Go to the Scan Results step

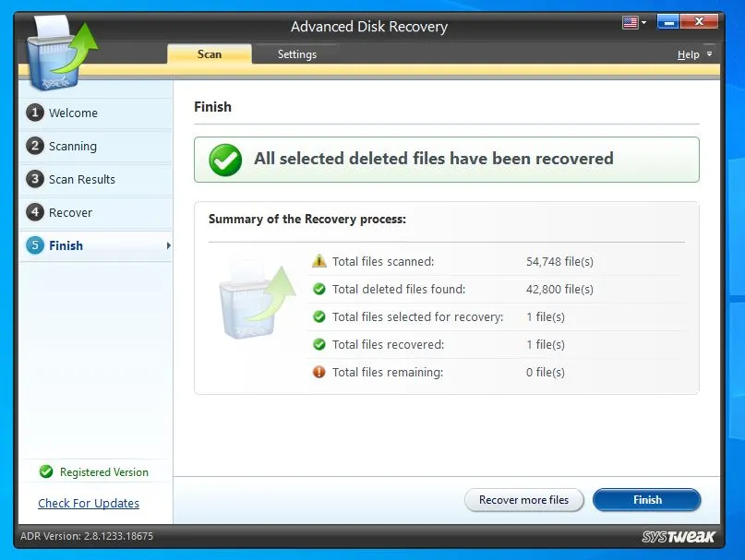[x=96, y=179]
